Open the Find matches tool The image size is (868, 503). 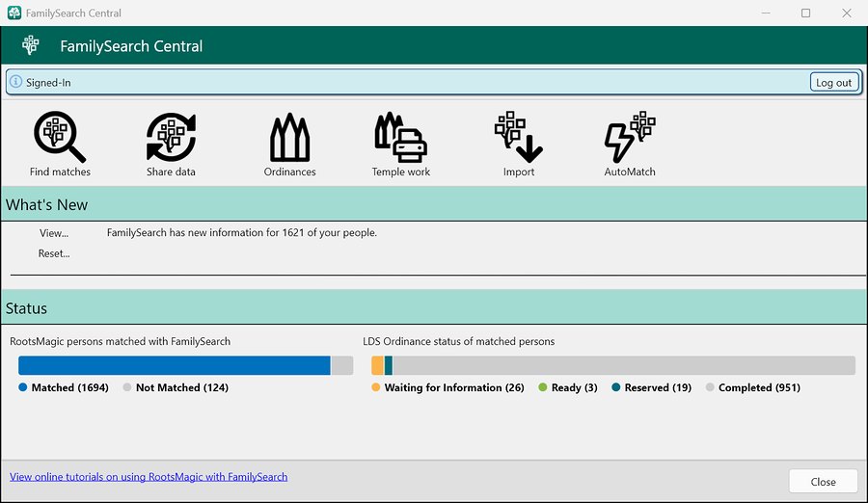click(60, 144)
